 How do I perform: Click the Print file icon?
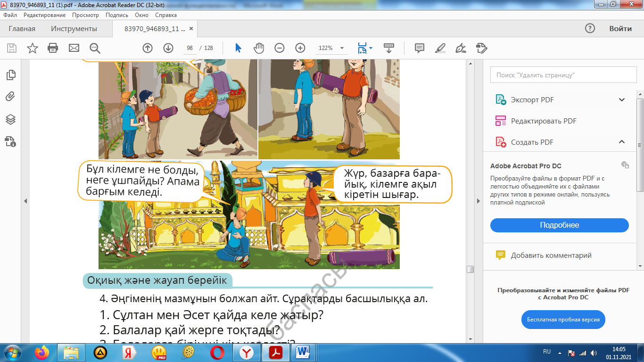point(53,48)
